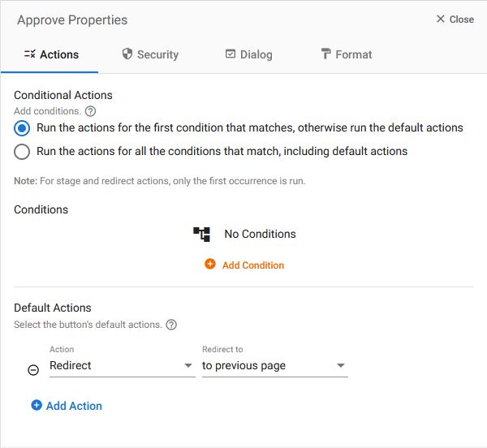487x448 pixels.
Task: Switch to the Dialog tab
Action: click(249, 54)
